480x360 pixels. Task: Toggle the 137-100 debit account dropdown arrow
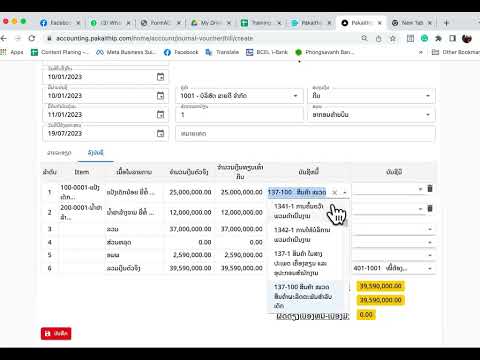coord(345,193)
